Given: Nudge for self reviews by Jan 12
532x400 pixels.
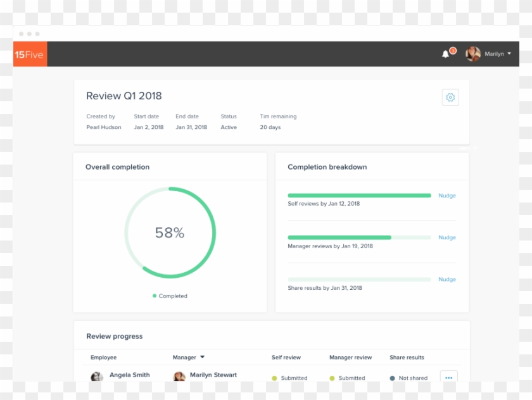Looking at the screenshot, I should tap(447, 196).
